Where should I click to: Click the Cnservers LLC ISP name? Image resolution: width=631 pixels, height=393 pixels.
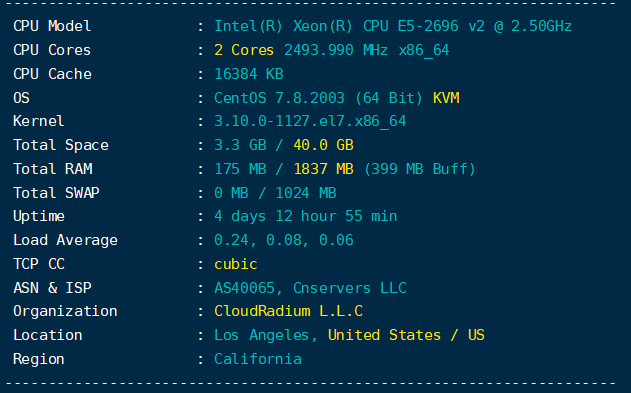[349, 288]
